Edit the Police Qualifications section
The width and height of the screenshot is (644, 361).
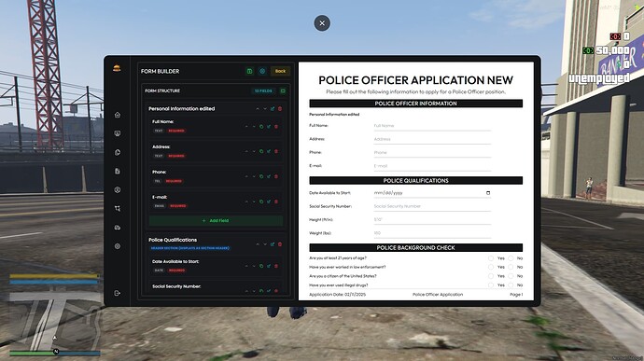(x=273, y=244)
